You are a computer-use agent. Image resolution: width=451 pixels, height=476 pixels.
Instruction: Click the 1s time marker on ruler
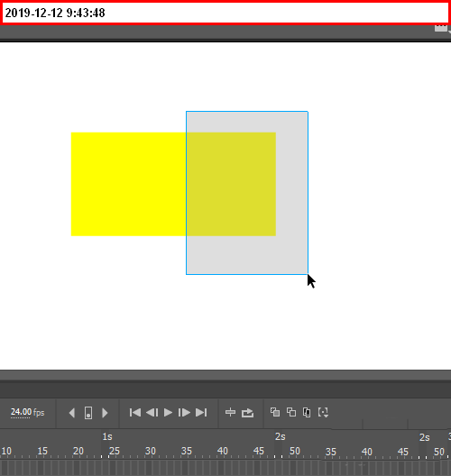point(107,437)
